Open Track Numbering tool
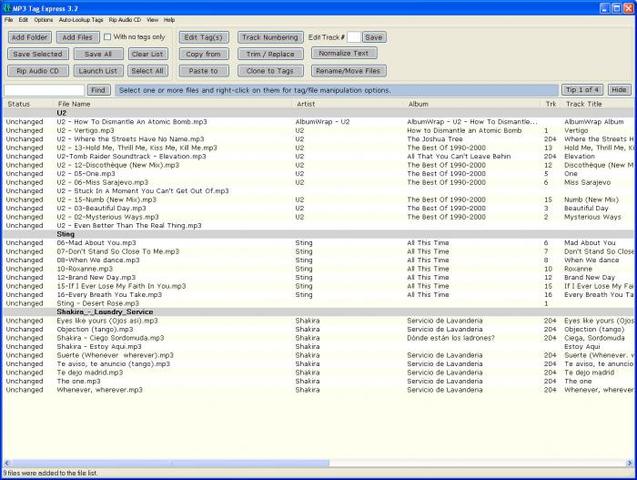Viewport: 637px width, 480px height. 270,37
